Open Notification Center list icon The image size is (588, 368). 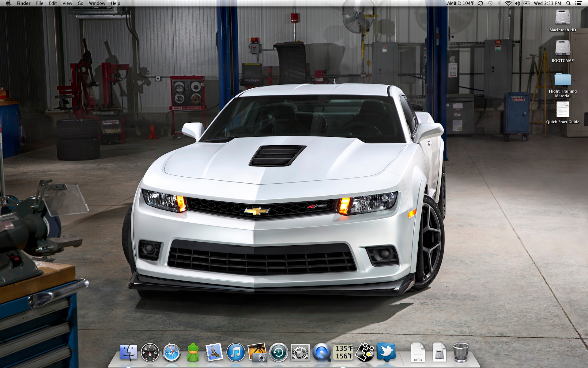tap(579, 3)
